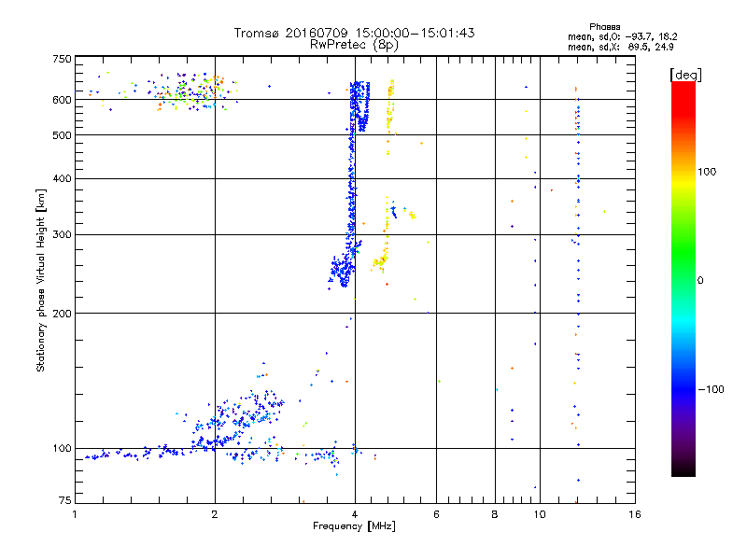Click the plot title 'Tromsø 20160709 15:00:00-15:01:43'
747x560 pixels.
(354, 33)
